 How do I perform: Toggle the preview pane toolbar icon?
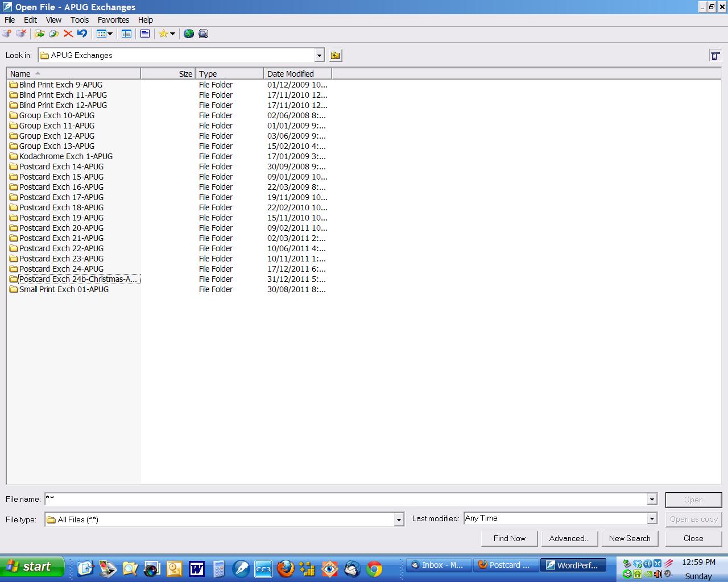pyautogui.click(x=145, y=34)
